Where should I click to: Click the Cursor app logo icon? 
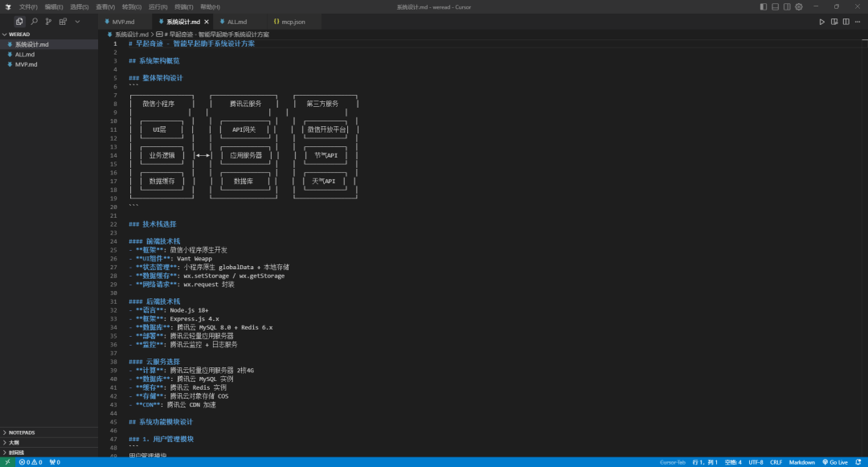[8, 7]
